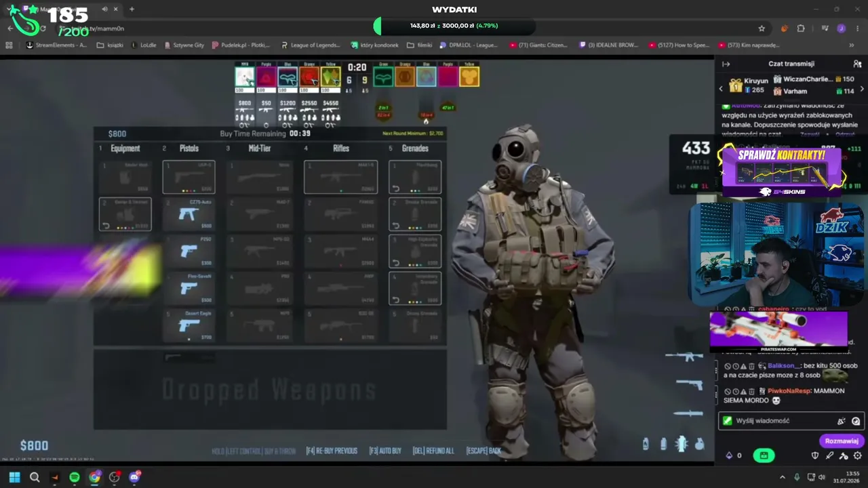The height and width of the screenshot is (488, 868).
Task: Open the Sztywne Gity bookmark
Action: [x=184, y=45]
